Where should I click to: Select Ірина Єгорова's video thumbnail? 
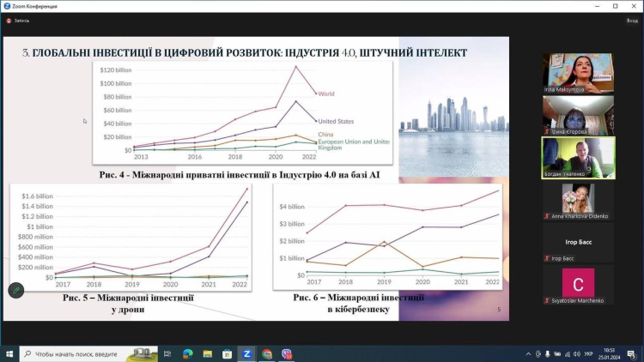tap(578, 115)
